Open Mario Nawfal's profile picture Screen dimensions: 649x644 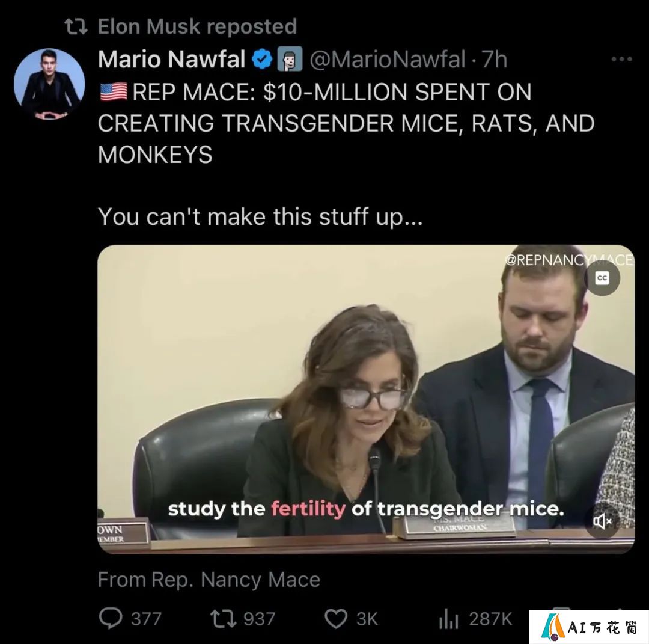[49, 84]
